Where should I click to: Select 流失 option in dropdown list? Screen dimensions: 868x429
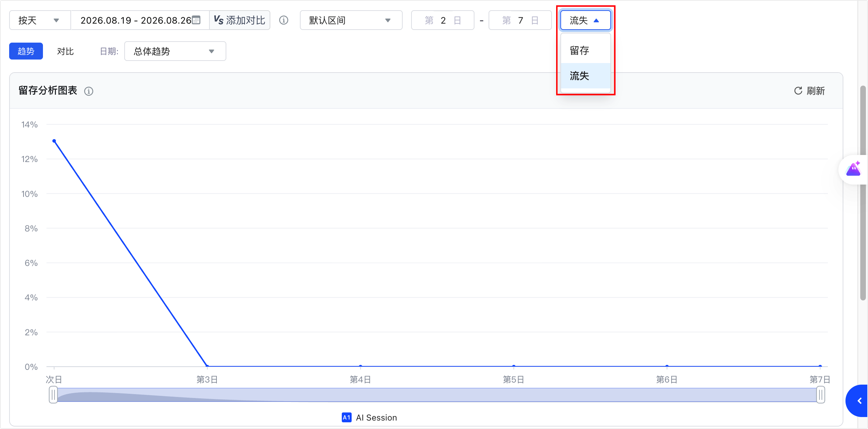[585, 76]
